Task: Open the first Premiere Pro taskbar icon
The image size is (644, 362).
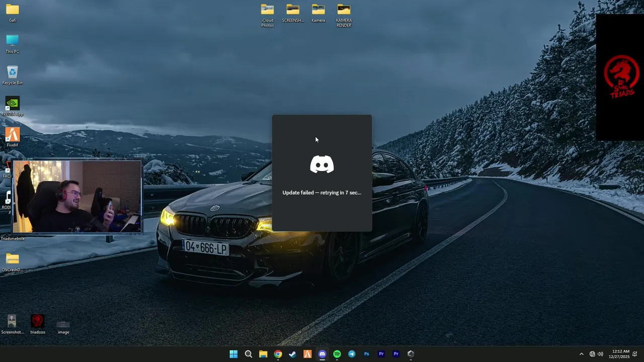Action: [381, 354]
